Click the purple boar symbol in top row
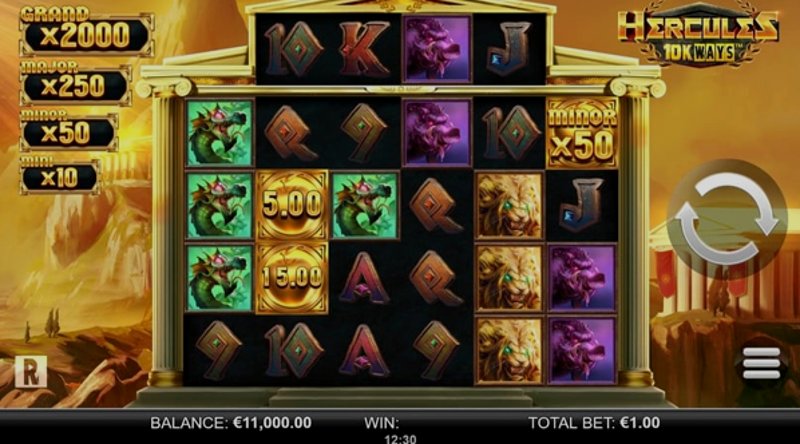The width and height of the screenshot is (800, 444). (x=437, y=49)
